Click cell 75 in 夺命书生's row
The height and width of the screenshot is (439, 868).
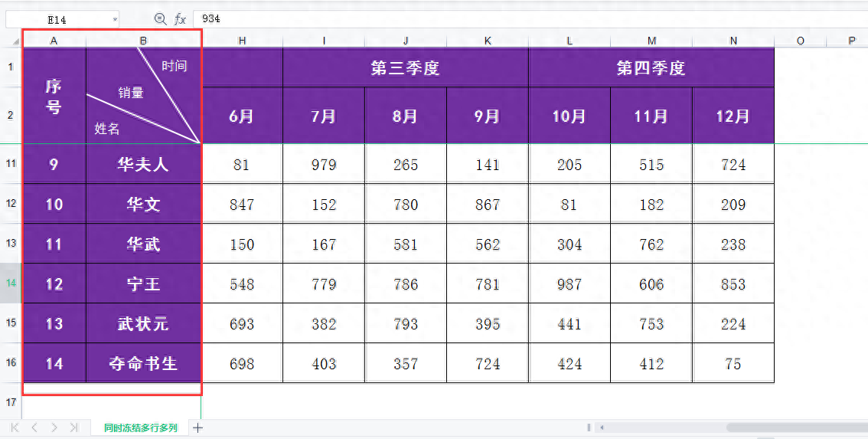733,363
